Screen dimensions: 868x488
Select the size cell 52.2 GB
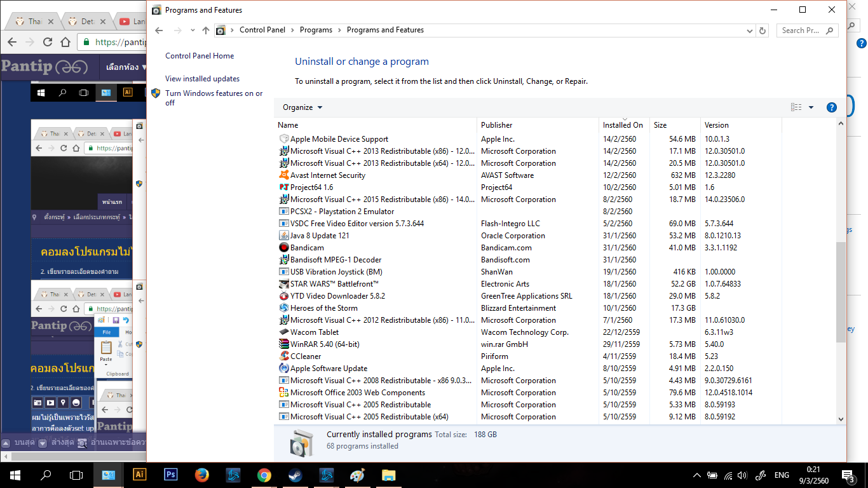(x=682, y=284)
